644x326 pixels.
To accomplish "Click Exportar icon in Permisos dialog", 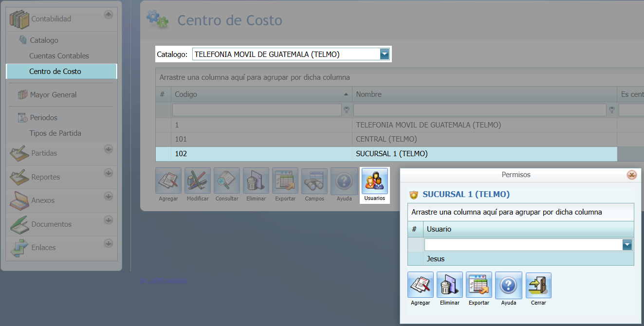I will tap(479, 285).
